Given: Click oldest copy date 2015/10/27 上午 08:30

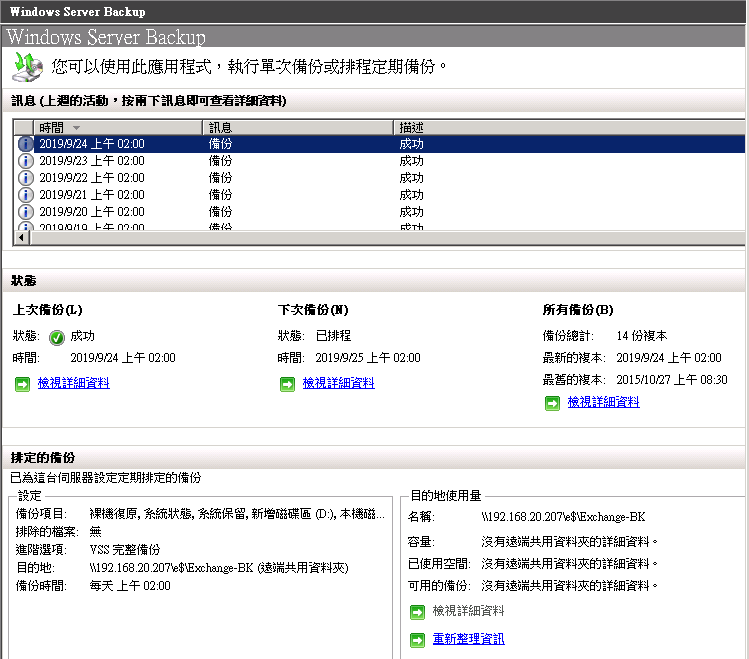Looking at the screenshot, I should [x=672, y=380].
